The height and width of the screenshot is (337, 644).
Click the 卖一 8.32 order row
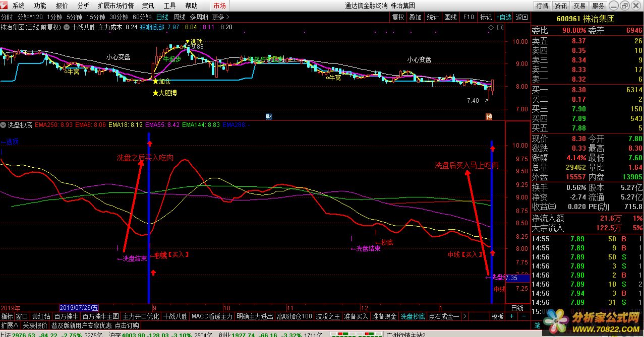[587, 79]
